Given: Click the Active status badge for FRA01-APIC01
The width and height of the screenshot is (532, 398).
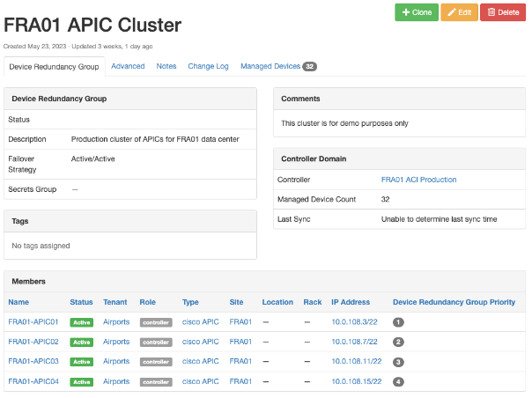Looking at the screenshot, I should click(82, 322).
